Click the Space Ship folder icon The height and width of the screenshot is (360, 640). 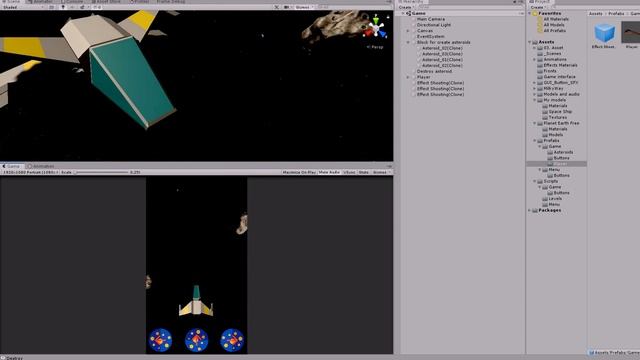pos(545,111)
